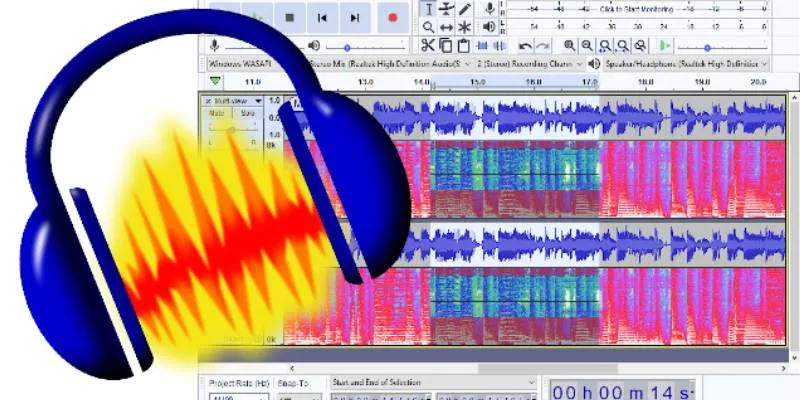The height and width of the screenshot is (400, 800).
Task: Start recording with the red Record button
Action: click(x=392, y=18)
